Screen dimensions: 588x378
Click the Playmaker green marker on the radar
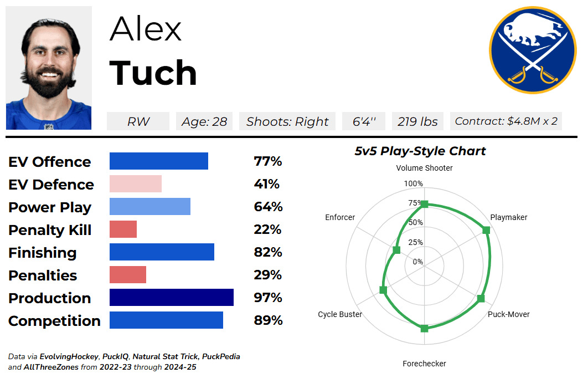click(x=486, y=230)
